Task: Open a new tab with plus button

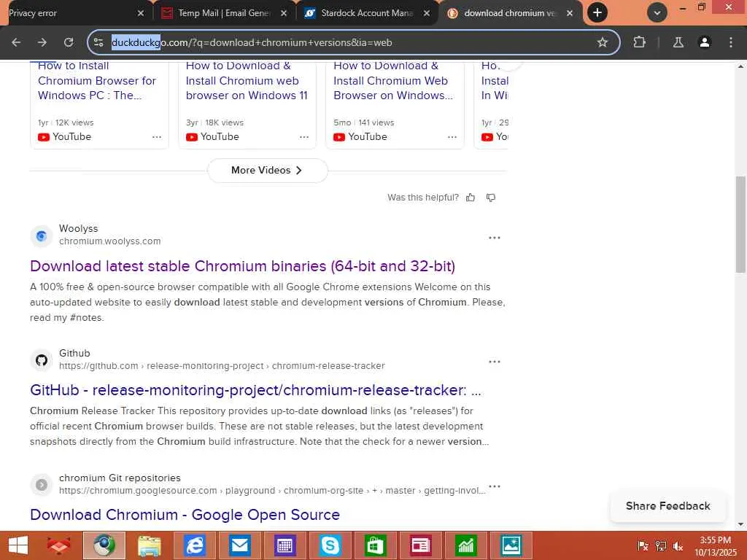Action: pos(597,13)
